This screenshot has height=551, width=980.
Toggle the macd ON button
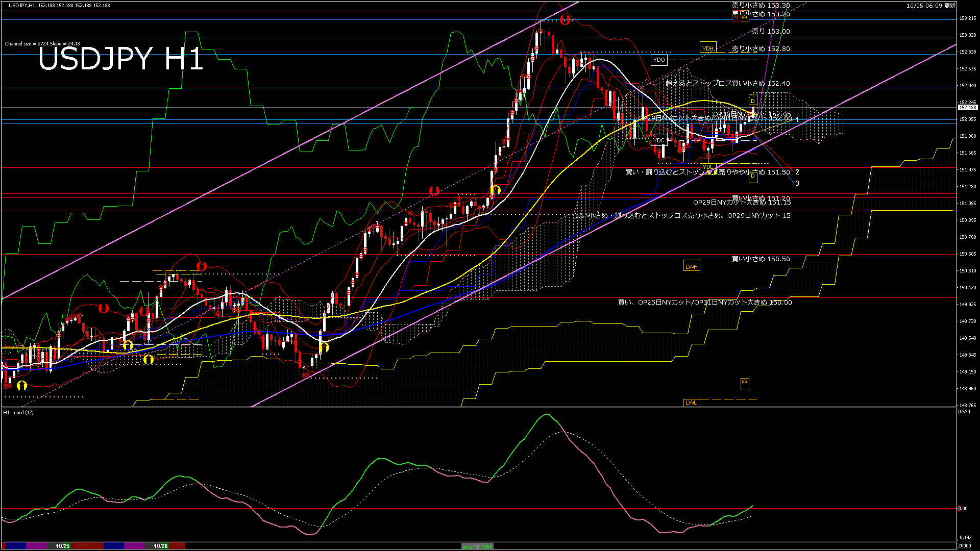[x=477, y=546]
